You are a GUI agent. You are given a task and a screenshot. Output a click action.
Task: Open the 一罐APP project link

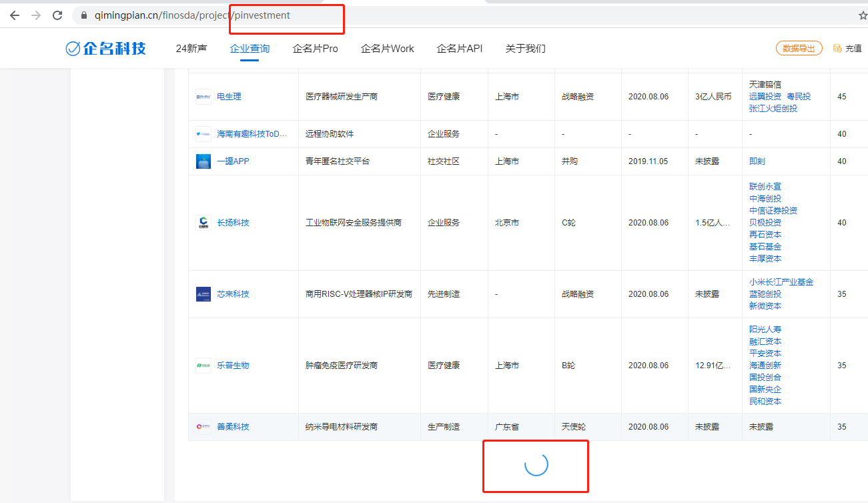pos(233,161)
